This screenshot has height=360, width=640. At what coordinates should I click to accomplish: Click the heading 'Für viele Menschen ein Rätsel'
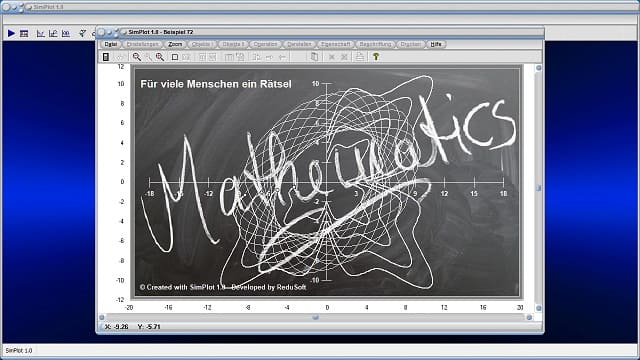click(216, 84)
